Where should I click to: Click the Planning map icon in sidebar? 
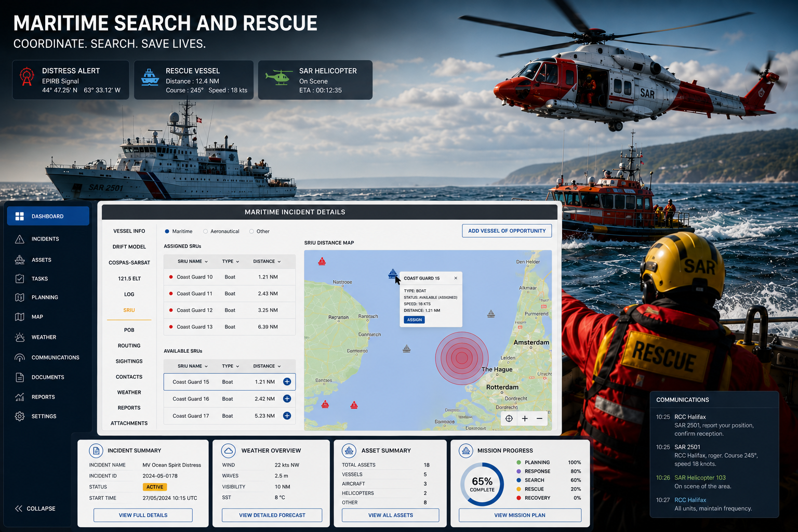[20, 297]
